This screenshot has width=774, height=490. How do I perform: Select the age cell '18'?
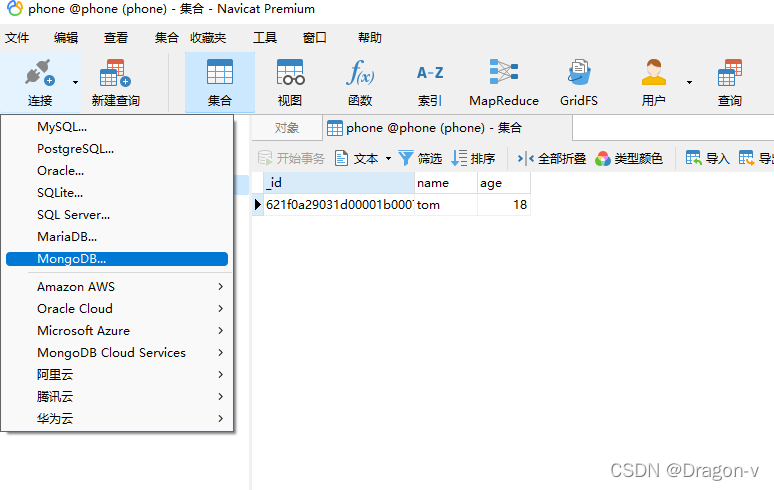[504, 204]
